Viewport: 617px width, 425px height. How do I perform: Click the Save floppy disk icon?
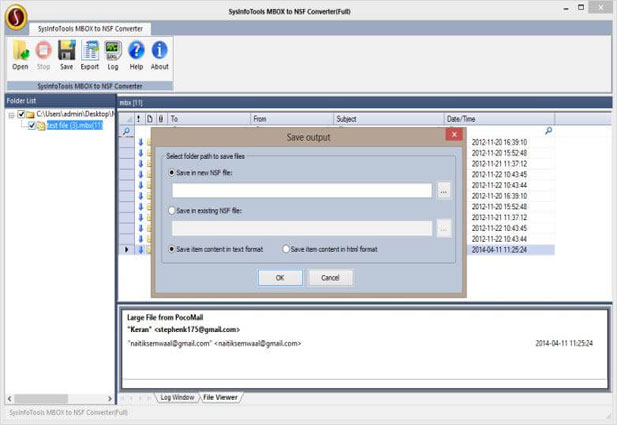(67, 55)
